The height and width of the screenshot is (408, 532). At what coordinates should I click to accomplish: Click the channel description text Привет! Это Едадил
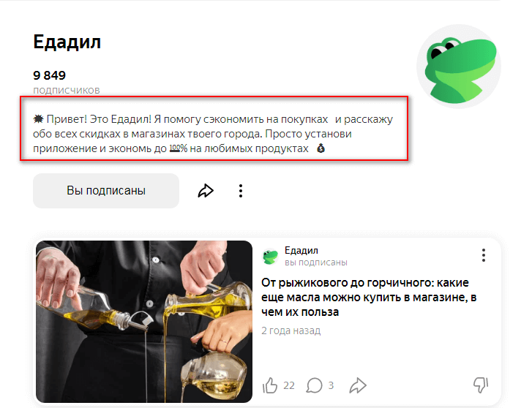(x=213, y=134)
